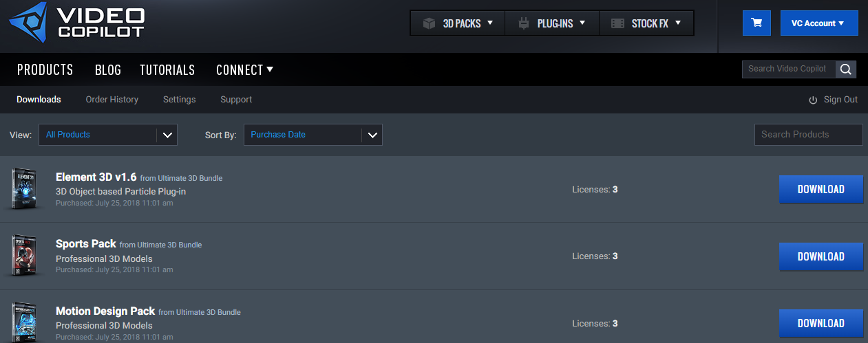Click into the Search Products field
Image resolution: width=868 pixels, height=343 pixels.
coord(809,135)
